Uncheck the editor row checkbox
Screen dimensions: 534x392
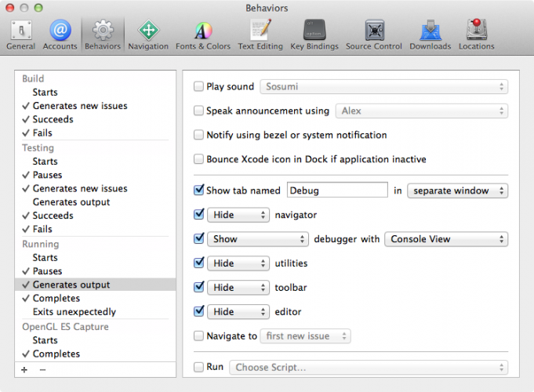[x=198, y=311]
